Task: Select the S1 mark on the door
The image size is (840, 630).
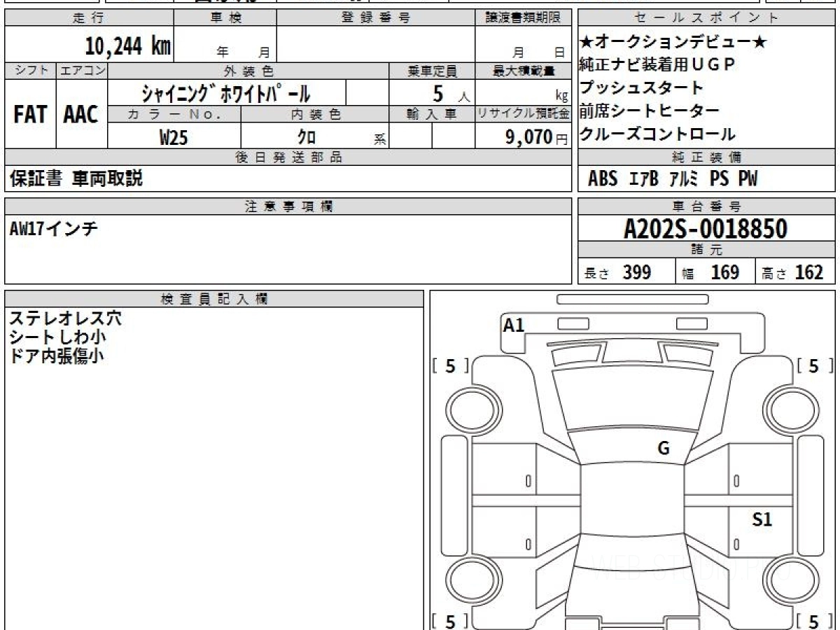Action: [762, 519]
